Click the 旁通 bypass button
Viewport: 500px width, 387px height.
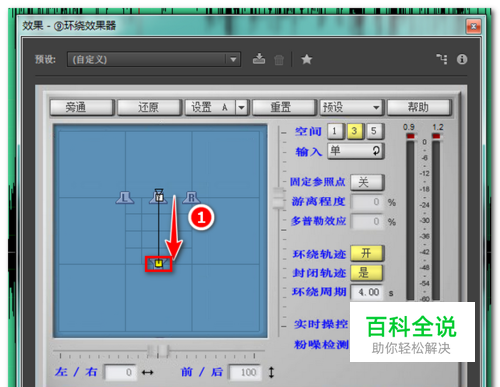pos(82,107)
